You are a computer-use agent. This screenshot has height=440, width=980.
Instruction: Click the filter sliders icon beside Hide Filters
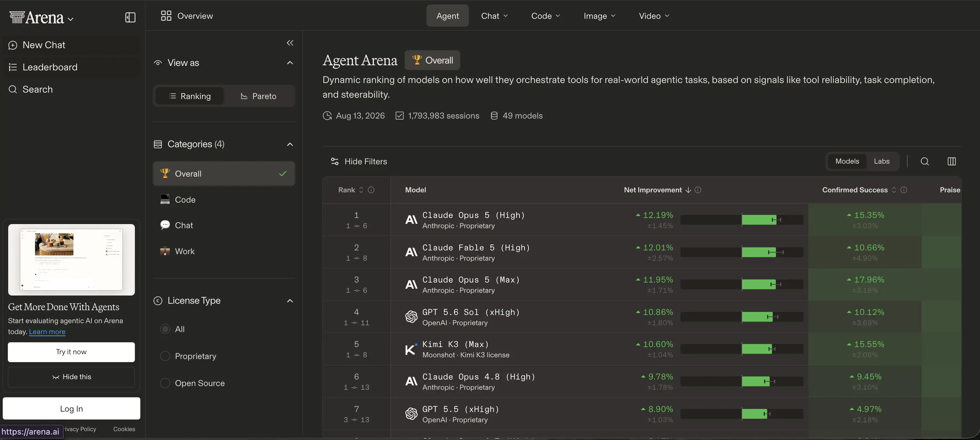coord(334,161)
